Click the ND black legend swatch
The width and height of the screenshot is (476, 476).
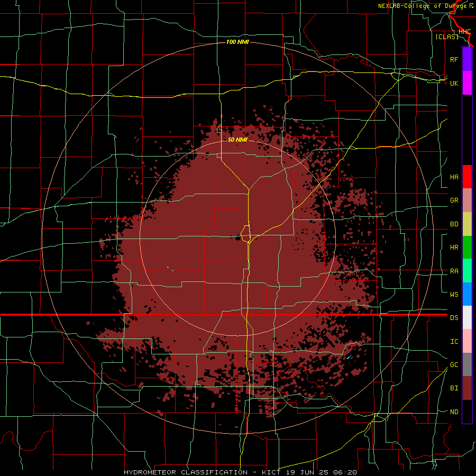[467, 411]
